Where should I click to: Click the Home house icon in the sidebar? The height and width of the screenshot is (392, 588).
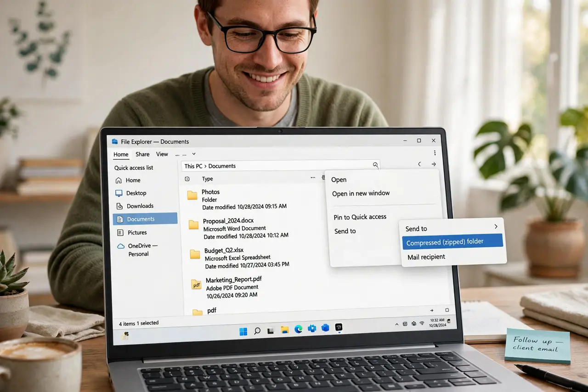pos(119,180)
